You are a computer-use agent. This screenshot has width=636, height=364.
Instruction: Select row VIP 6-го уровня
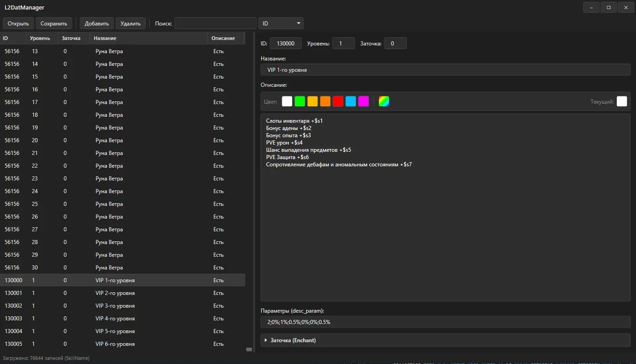[122, 344]
